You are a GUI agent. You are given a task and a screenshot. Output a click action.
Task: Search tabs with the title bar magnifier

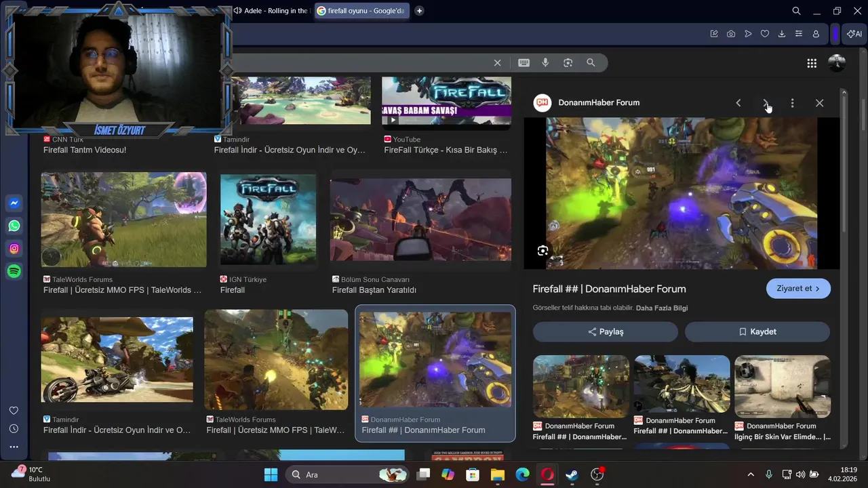797,11
